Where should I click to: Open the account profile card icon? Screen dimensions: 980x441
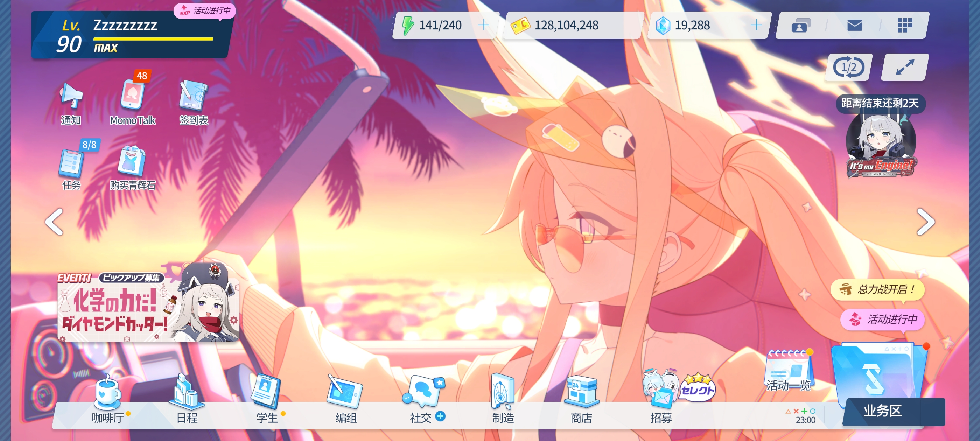[801, 25]
